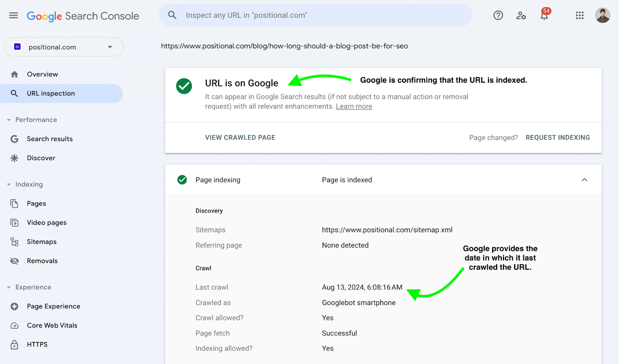Image resolution: width=619 pixels, height=364 pixels.
Task: Click the Page Experience plus-circle icon
Action: (x=14, y=306)
